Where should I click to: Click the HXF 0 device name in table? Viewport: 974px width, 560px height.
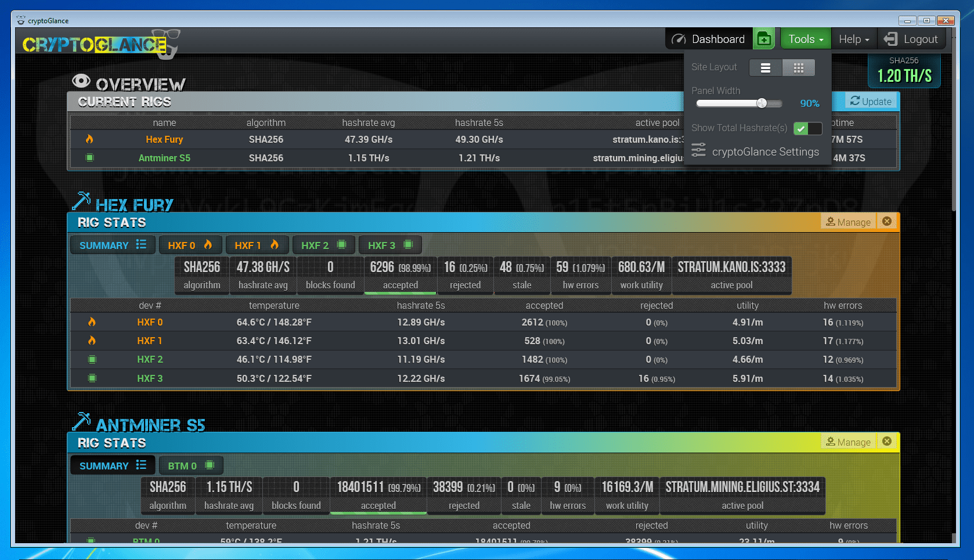pyautogui.click(x=150, y=322)
